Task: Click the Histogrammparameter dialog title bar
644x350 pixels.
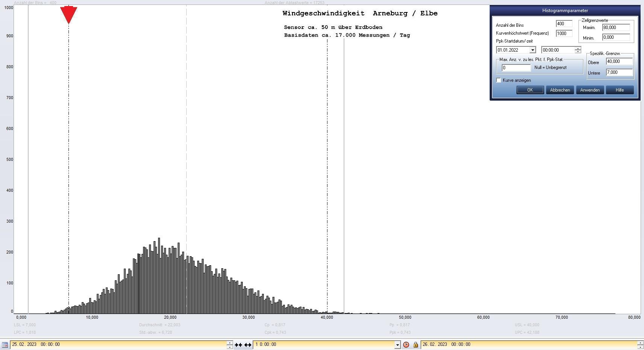Action: point(565,11)
